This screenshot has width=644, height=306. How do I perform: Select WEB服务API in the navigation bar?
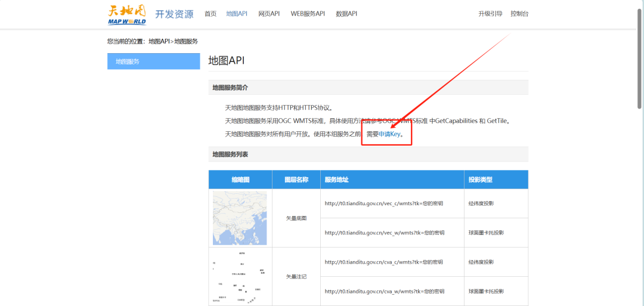(308, 14)
